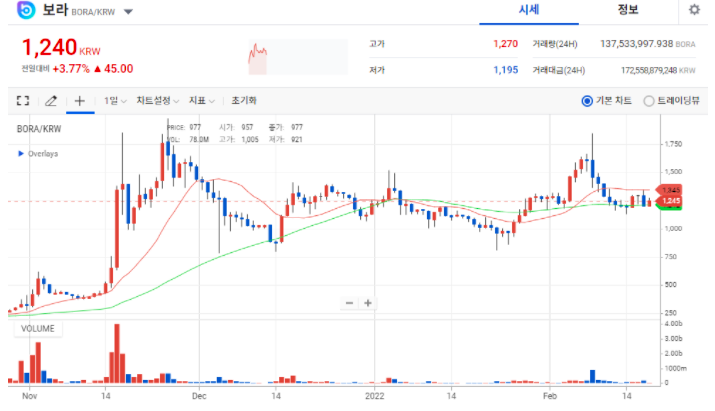Select the 기본 차트 radio button
The image size is (715, 411).
tap(587, 101)
